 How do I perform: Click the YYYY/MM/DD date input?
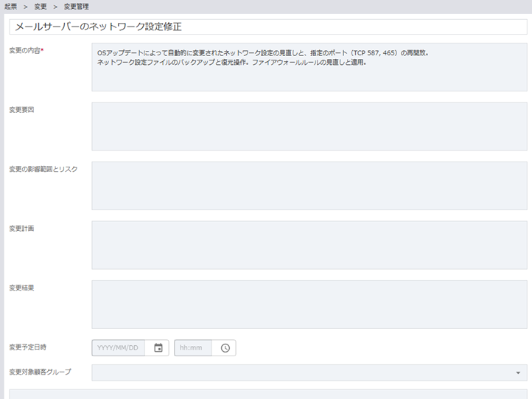(x=119, y=348)
